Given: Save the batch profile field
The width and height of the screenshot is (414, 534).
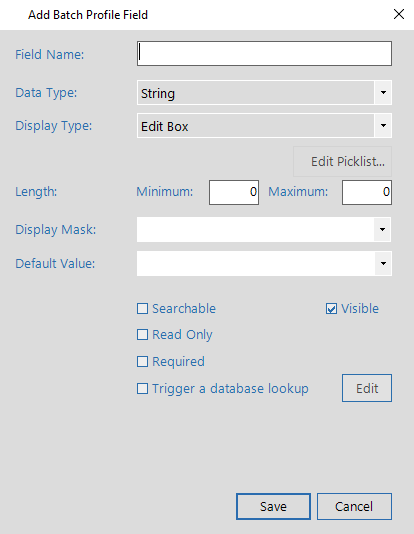Looking at the screenshot, I should [x=273, y=506].
